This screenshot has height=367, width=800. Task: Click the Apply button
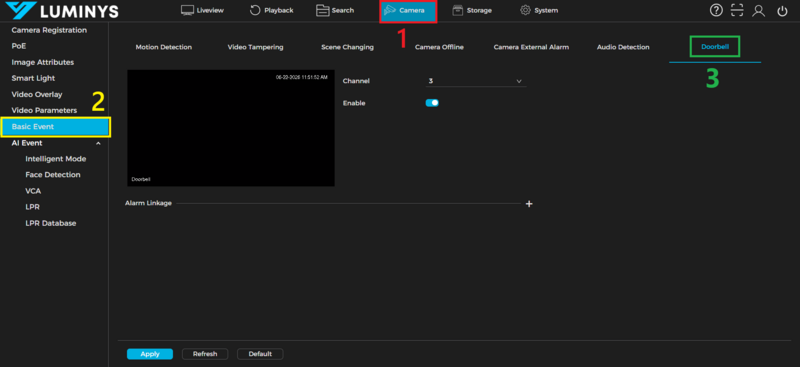click(150, 354)
